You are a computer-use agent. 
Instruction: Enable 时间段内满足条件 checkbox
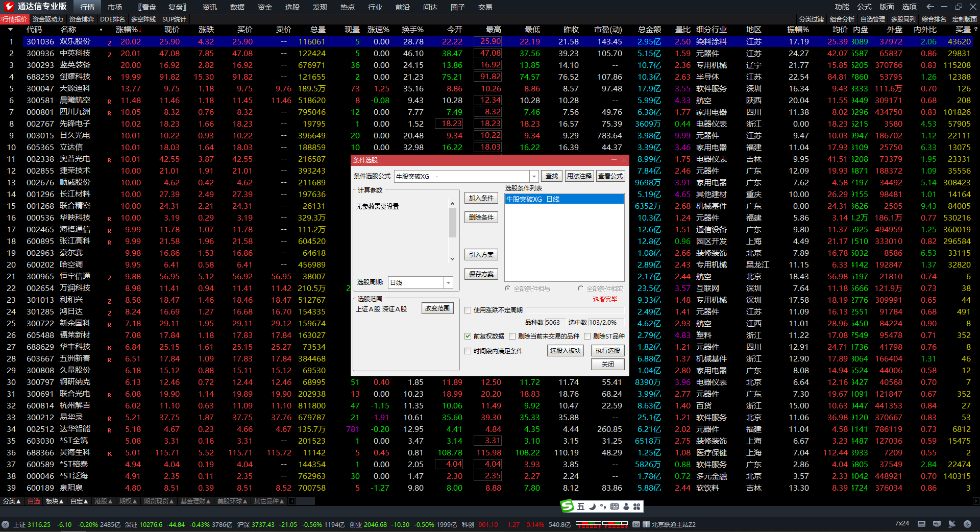click(x=468, y=351)
